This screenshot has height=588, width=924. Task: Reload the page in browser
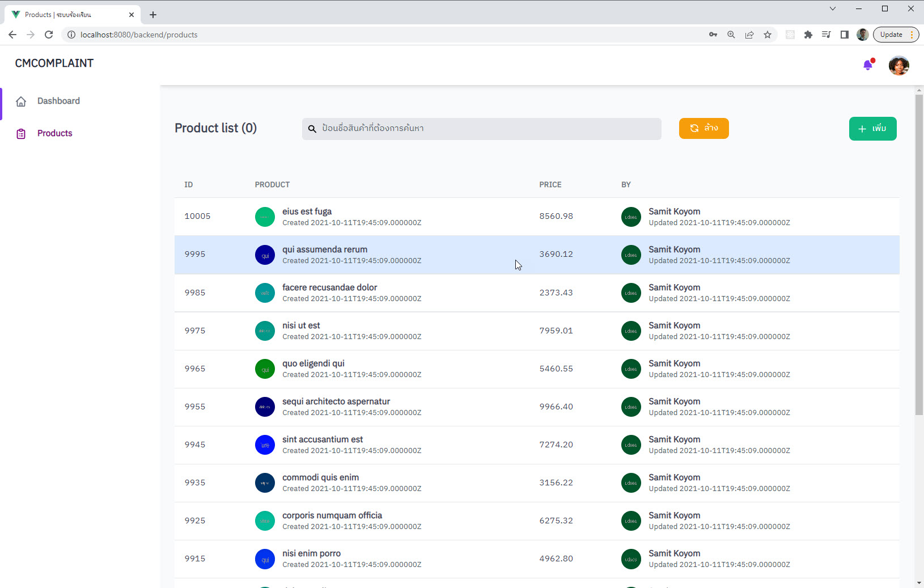49,35
